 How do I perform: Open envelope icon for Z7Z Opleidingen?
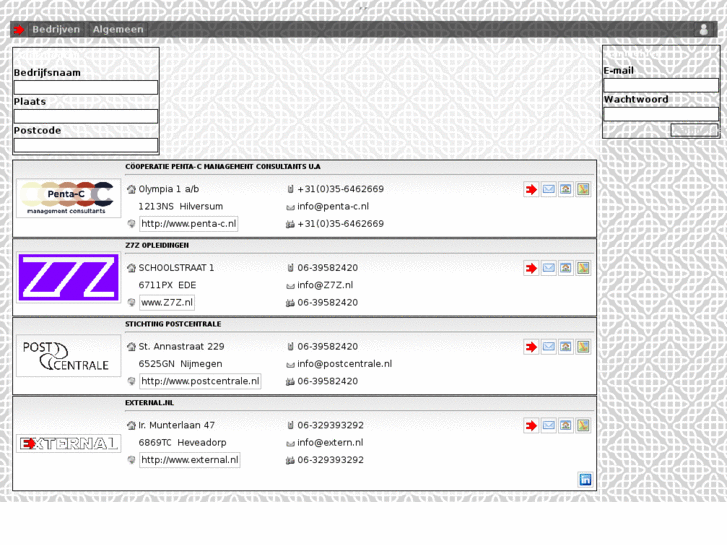click(548, 268)
